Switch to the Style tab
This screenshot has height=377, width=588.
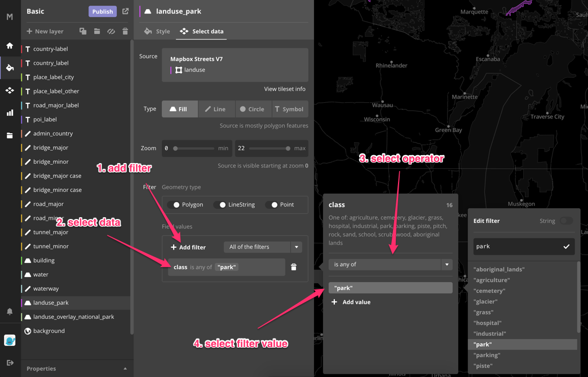click(x=157, y=32)
